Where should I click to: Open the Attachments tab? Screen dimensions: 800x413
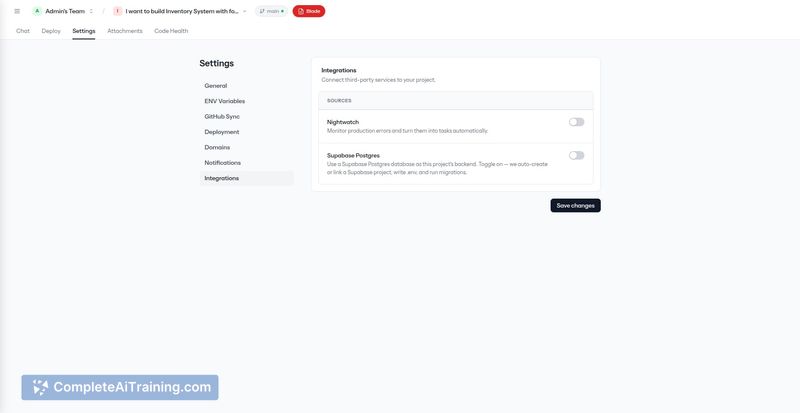coord(125,31)
